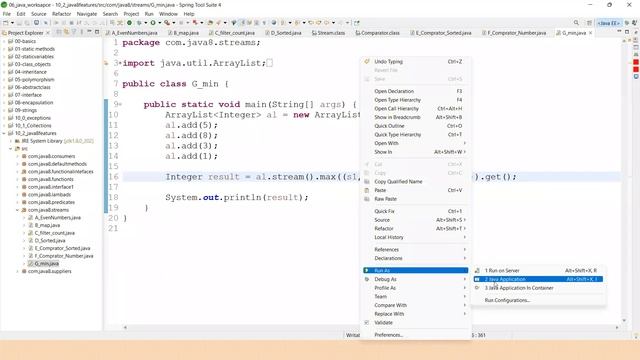The image size is (640, 360).
Task: Click the search magnifier icon in toolbar
Action: [x=576, y=23]
